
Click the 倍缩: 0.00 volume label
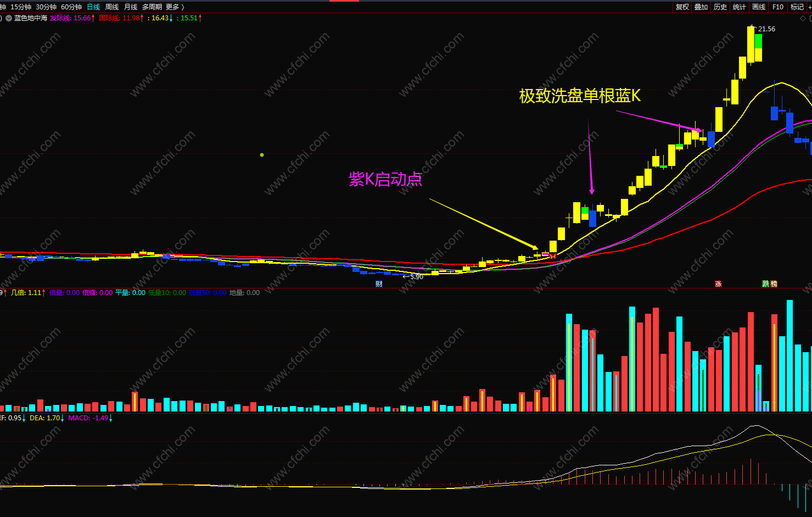point(98,293)
